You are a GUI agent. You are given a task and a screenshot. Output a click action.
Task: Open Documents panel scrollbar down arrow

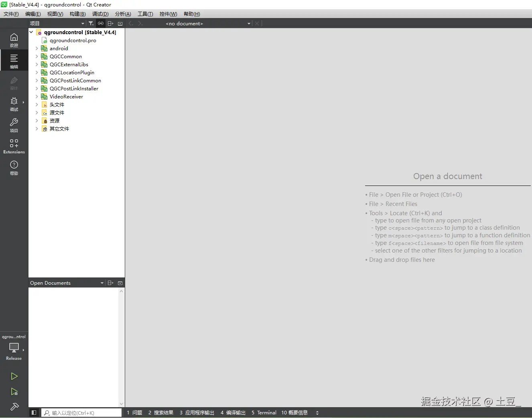pos(122,404)
